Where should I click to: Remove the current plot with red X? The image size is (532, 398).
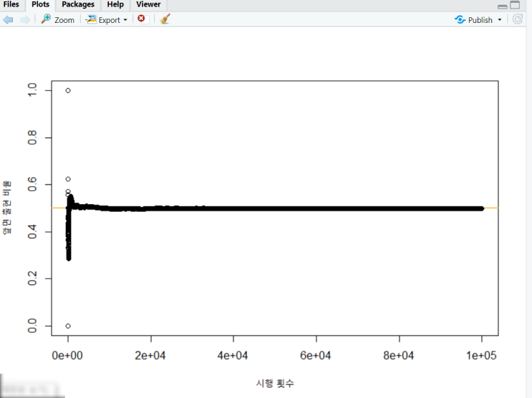coord(141,19)
